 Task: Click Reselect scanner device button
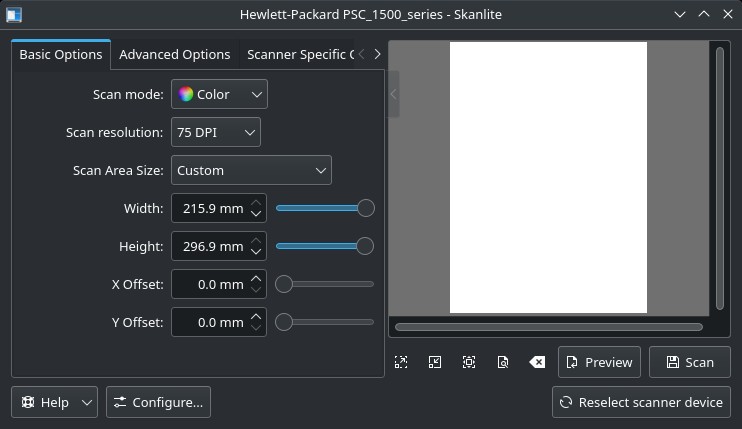641,402
